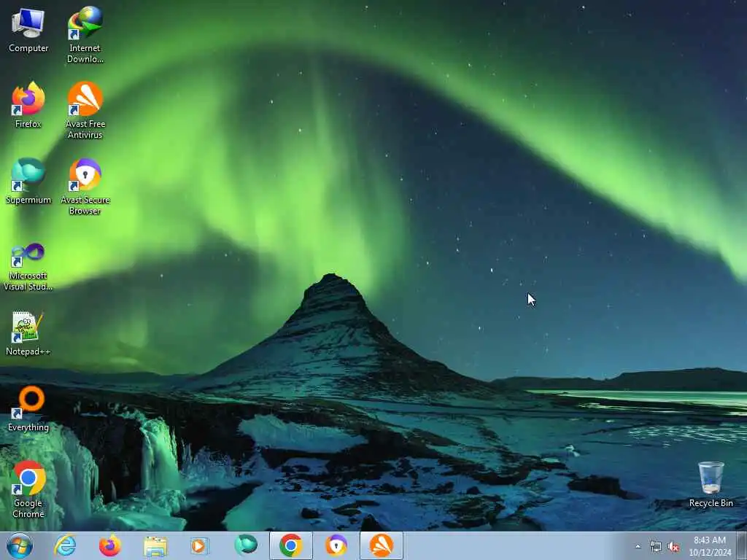Select Avast Free Antivirus desktop shortcut

[x=85, y=110]
